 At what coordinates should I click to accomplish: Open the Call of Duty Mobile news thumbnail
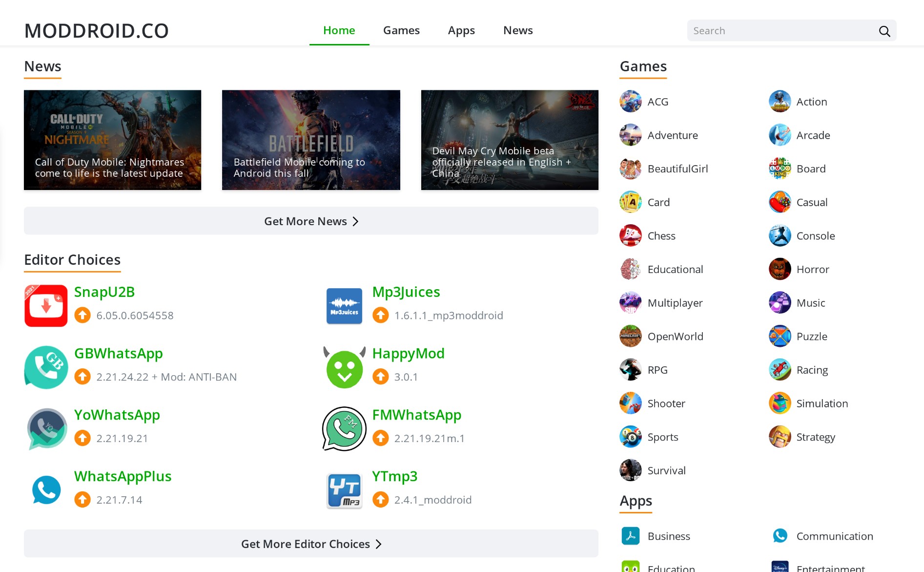point(112,140)
